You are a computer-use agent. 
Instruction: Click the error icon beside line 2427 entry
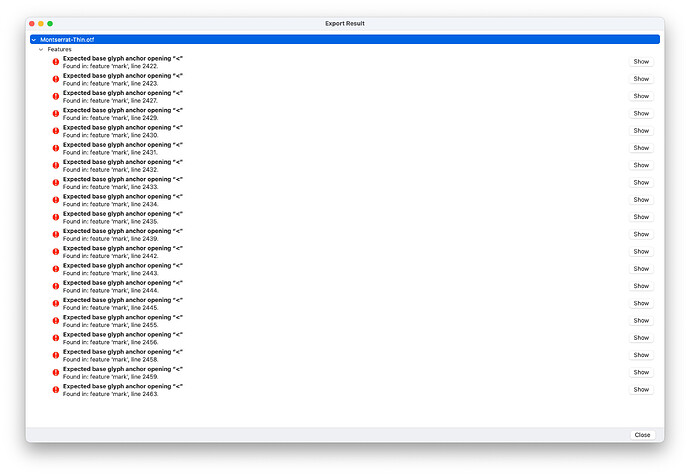(x=56, y=96)
